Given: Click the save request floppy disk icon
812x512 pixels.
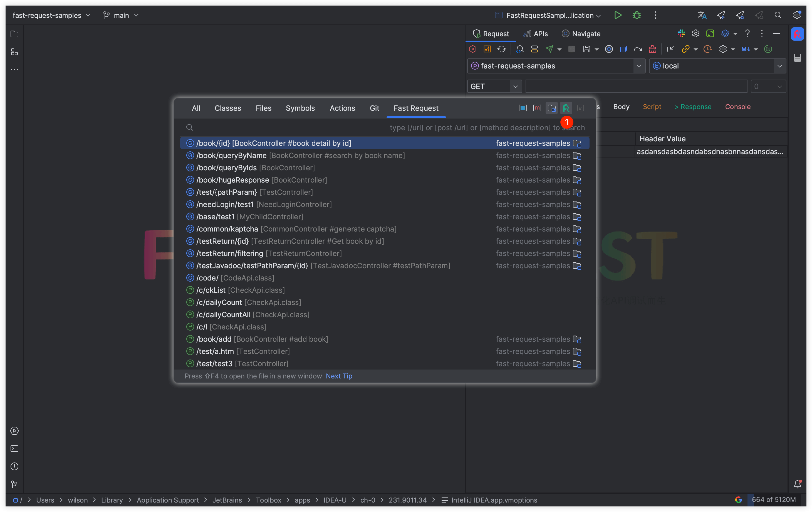Looking at the screenshot, I should [x=586, y=49].
